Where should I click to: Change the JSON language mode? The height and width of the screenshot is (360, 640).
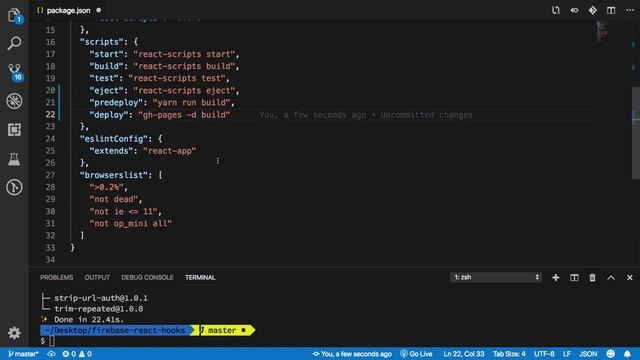point(588,354)
